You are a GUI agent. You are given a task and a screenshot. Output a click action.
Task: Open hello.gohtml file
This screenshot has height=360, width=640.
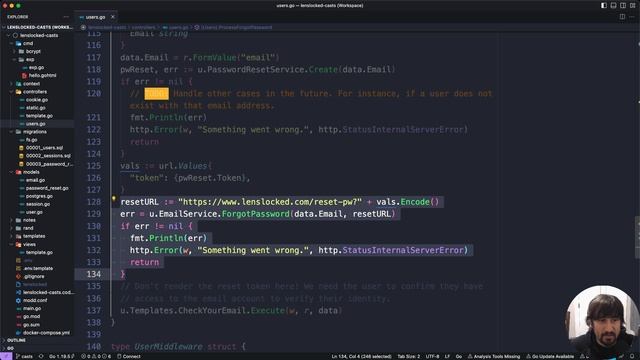(x=42, y=76)
